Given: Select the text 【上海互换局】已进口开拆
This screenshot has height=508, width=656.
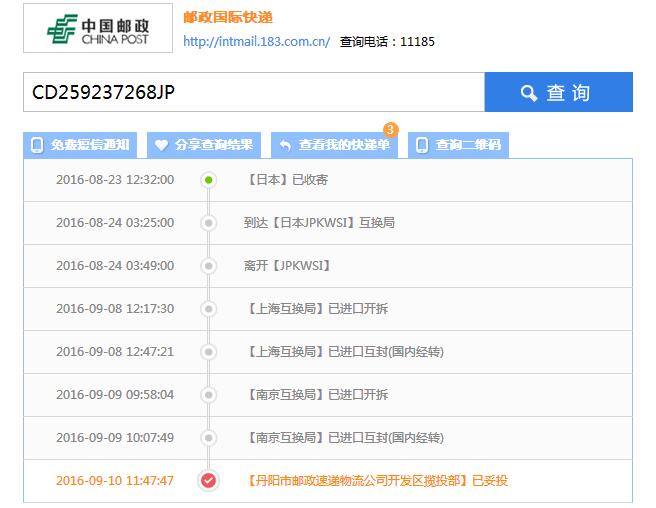Looking at the screenshot, I should tap(316, 309).
